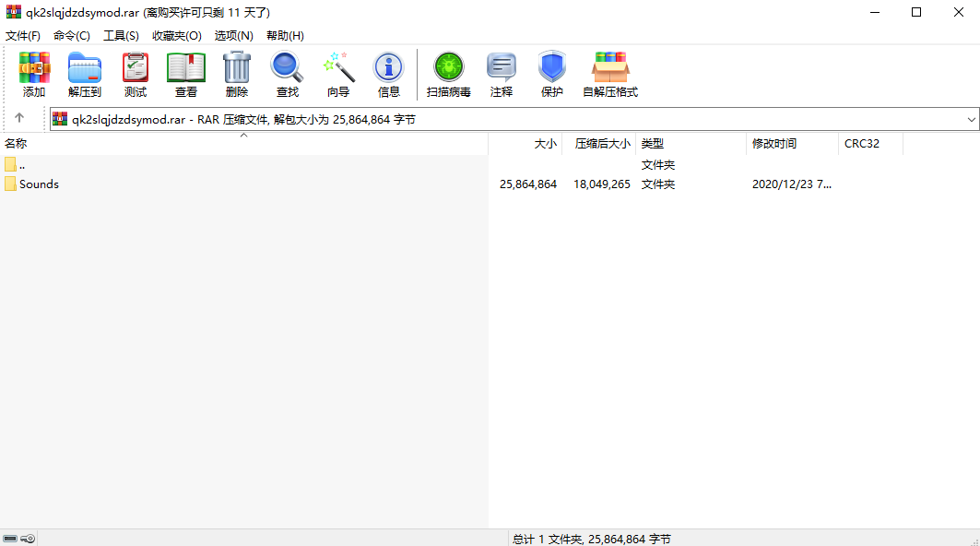Image resolution: width=980 pixels, height=546 pixels.
Task: Maximize the WinRAR window
Action: click(x=916, y=12)
